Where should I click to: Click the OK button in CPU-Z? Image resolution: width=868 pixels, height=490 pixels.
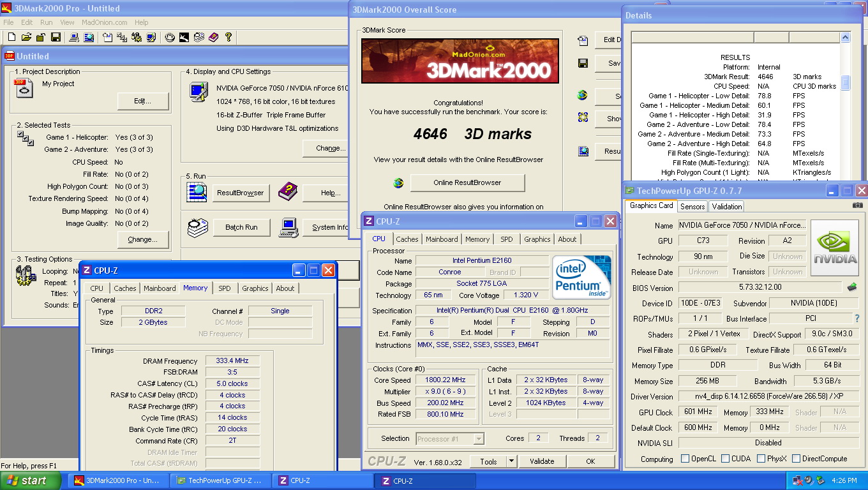tap(590, 461)
